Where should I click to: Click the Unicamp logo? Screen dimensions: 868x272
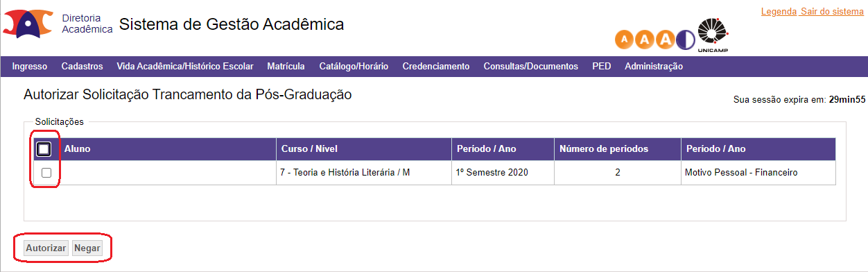[713, 34]
